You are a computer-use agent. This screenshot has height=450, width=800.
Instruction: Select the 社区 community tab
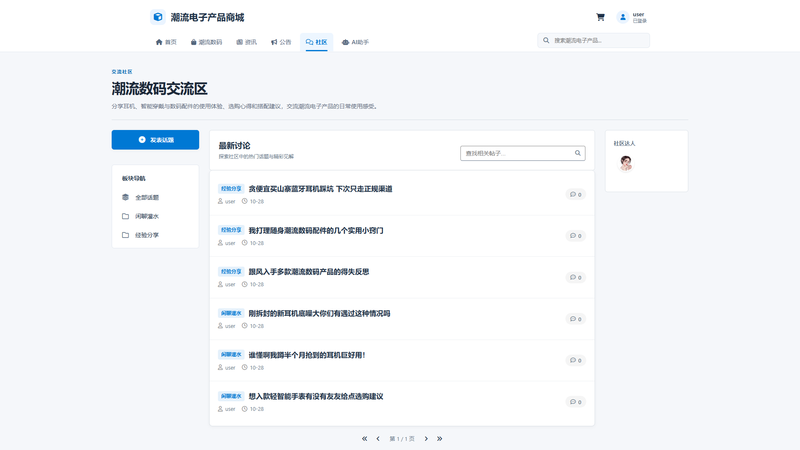pos(316,42)
